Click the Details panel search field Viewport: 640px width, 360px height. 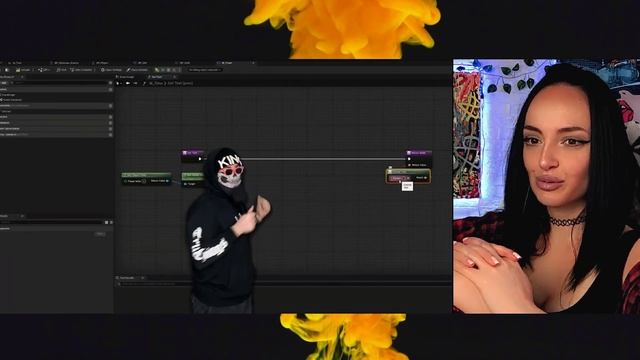coord(52,222)
